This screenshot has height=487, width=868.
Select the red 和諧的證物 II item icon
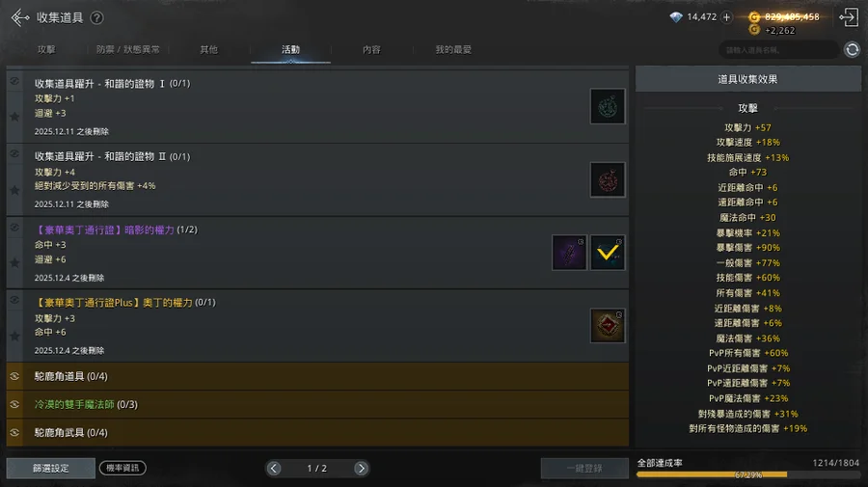(608, 179)
